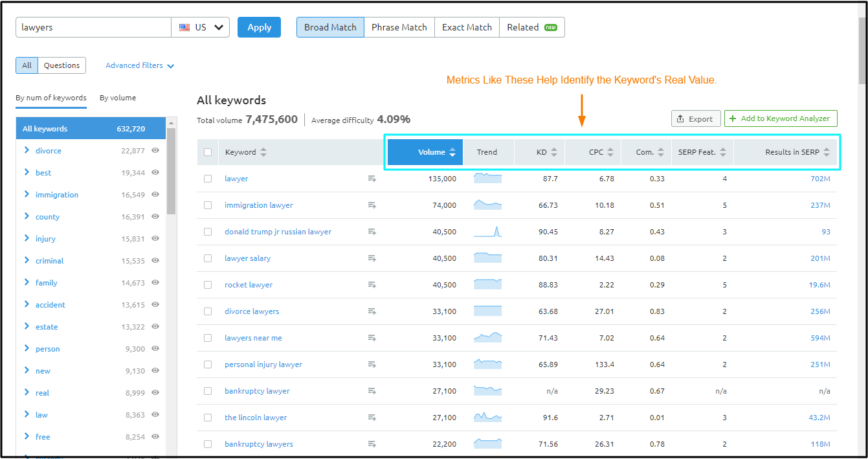The image size is (868, 459).
Task: Open trend chart for 'lawyer'
Action: click(x=487, y=178)
